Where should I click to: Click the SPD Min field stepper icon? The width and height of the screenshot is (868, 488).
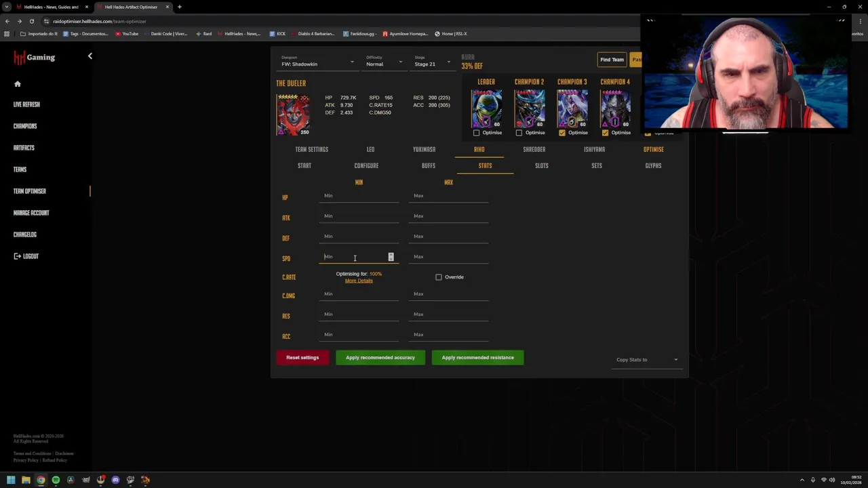click(391, 257)
